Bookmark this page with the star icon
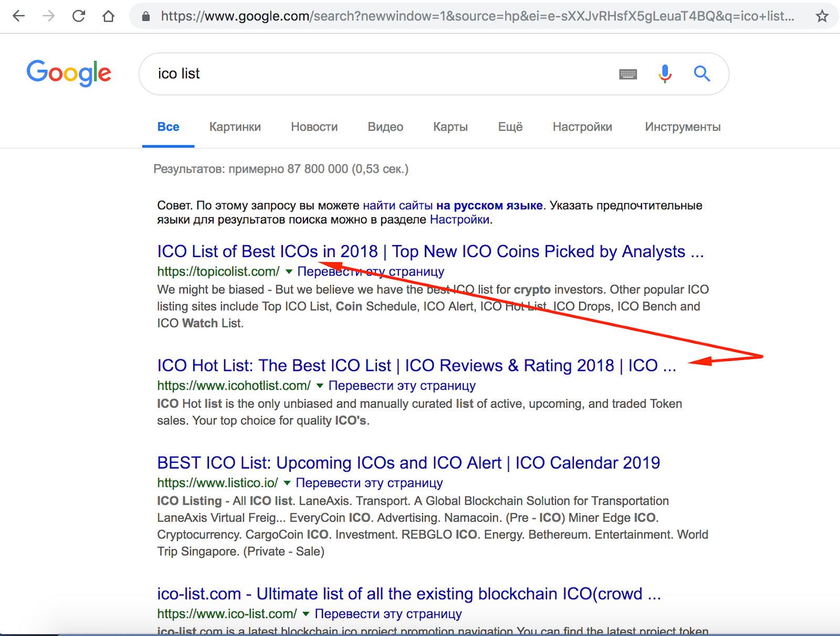This screenshot has height=636, width=840. 822,16
